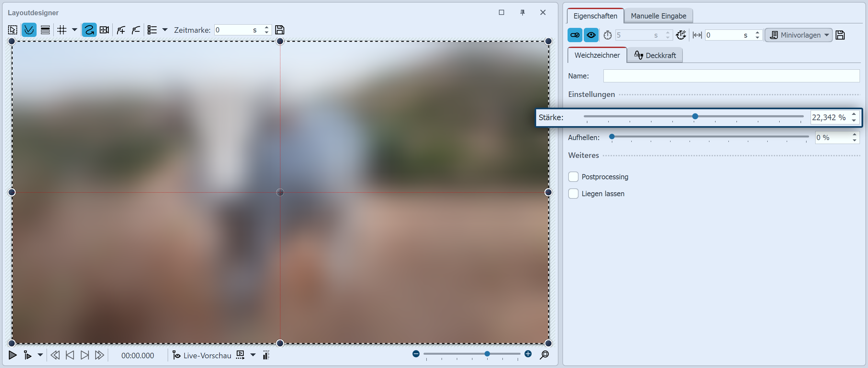868x368 pixels.
Task: Save the mini template with disk icon
Action: (x=840, y=35)
